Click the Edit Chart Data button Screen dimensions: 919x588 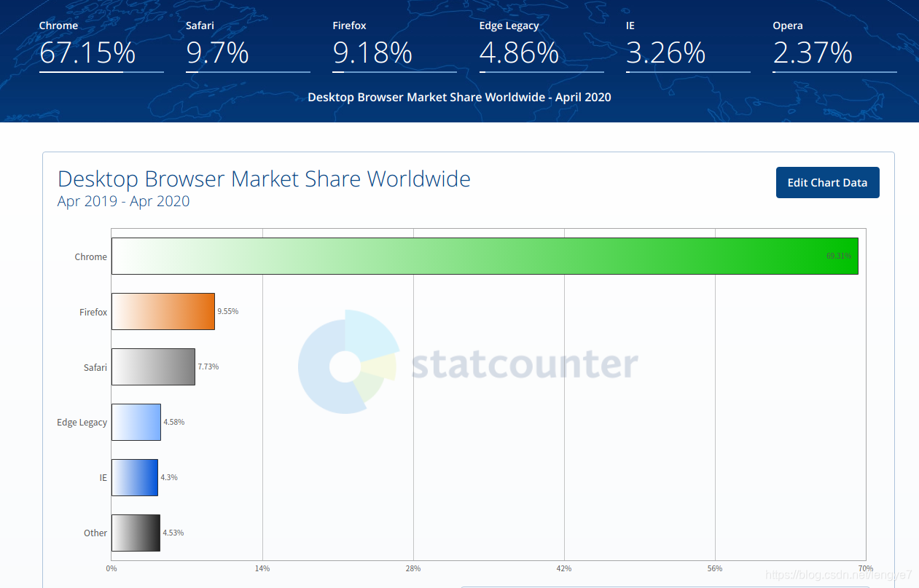[x=827, y=183]
